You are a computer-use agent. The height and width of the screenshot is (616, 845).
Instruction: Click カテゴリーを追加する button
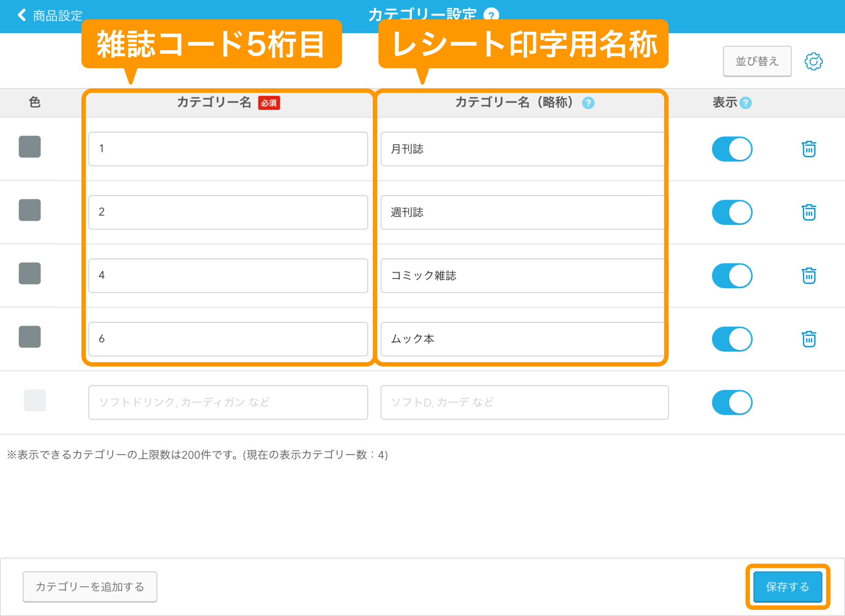click(x=90, y=587)
